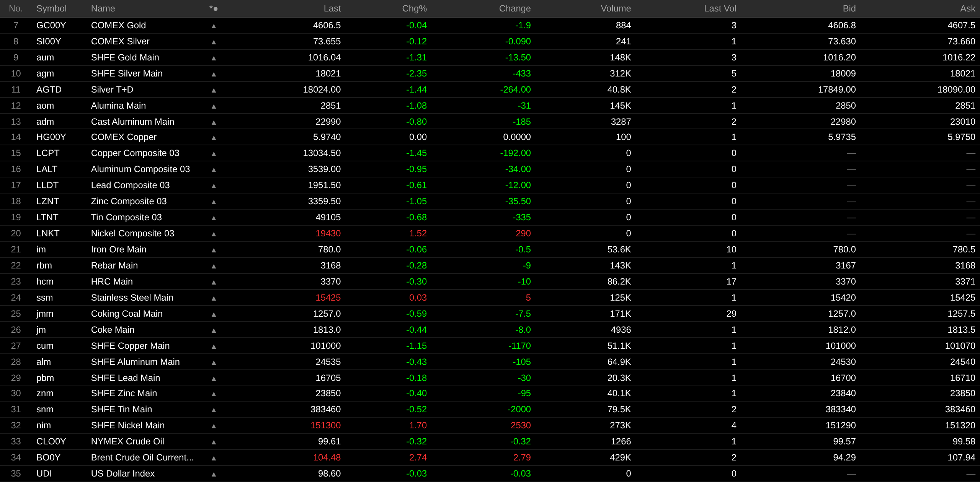Viewport: 980px width, 488px height.
Task: Click the Last column header
Action: 332,8
